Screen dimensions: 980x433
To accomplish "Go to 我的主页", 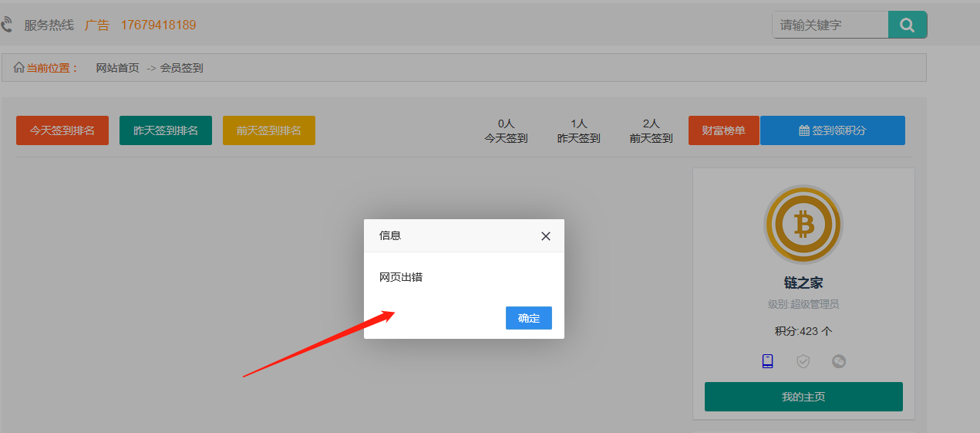I will point(803,397).
